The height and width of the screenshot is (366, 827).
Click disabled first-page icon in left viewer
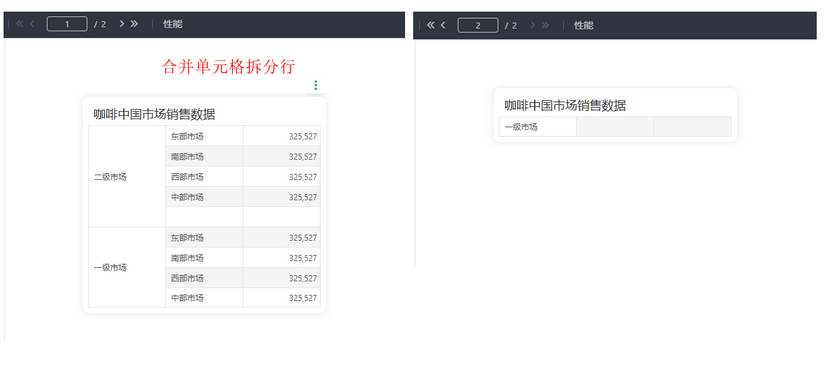tap(20, 24)
